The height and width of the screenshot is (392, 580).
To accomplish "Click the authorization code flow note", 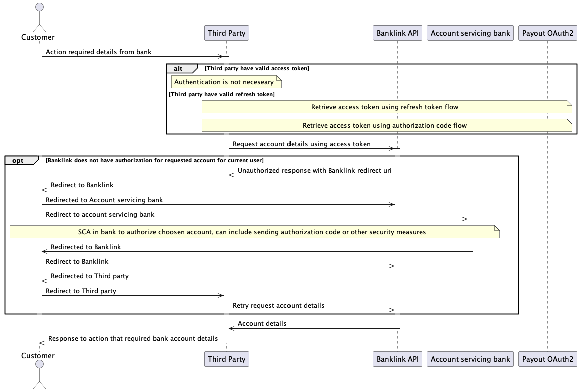I will [387, 125].
